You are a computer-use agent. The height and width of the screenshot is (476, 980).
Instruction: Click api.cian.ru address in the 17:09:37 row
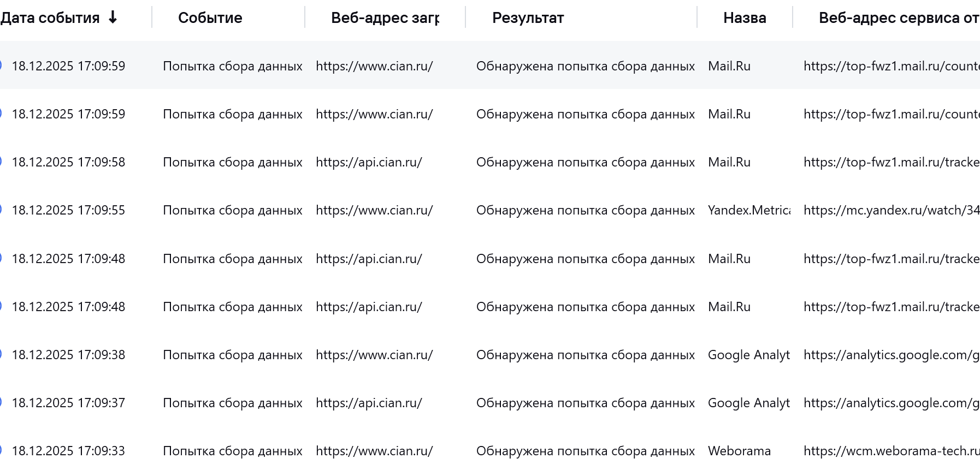tap(369, 403)
